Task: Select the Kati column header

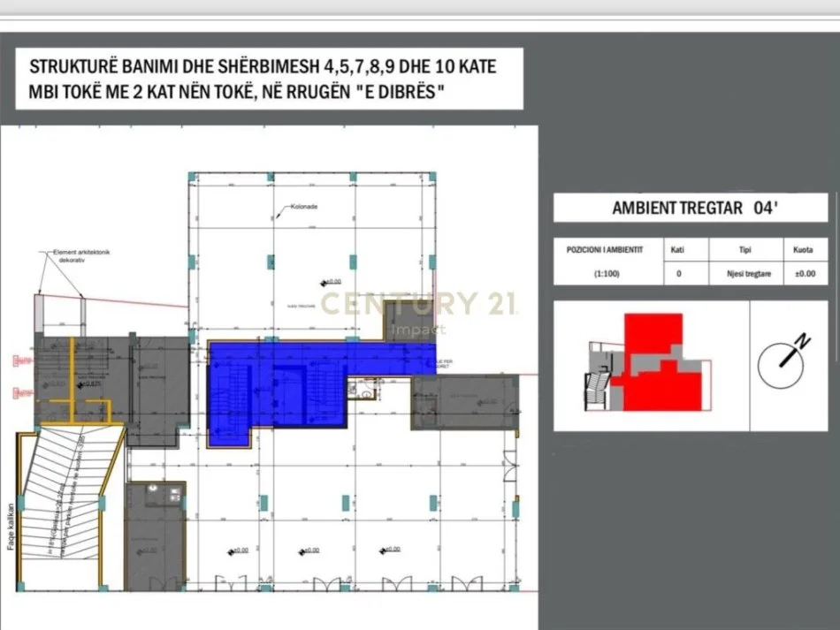Action: (x=677, y=248)
